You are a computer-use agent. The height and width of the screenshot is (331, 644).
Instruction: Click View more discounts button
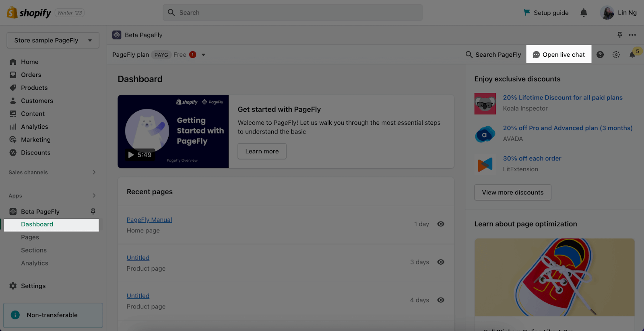513,192
